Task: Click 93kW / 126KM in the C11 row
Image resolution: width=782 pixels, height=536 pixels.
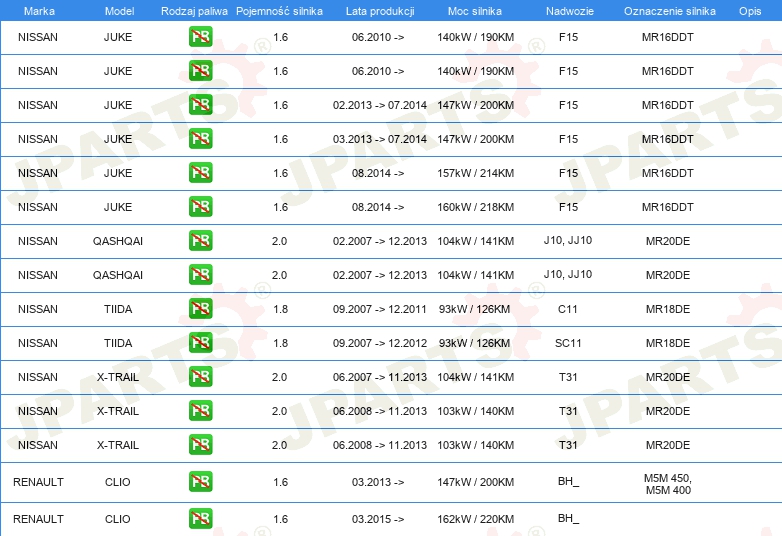Action: [x=474, y=309]
